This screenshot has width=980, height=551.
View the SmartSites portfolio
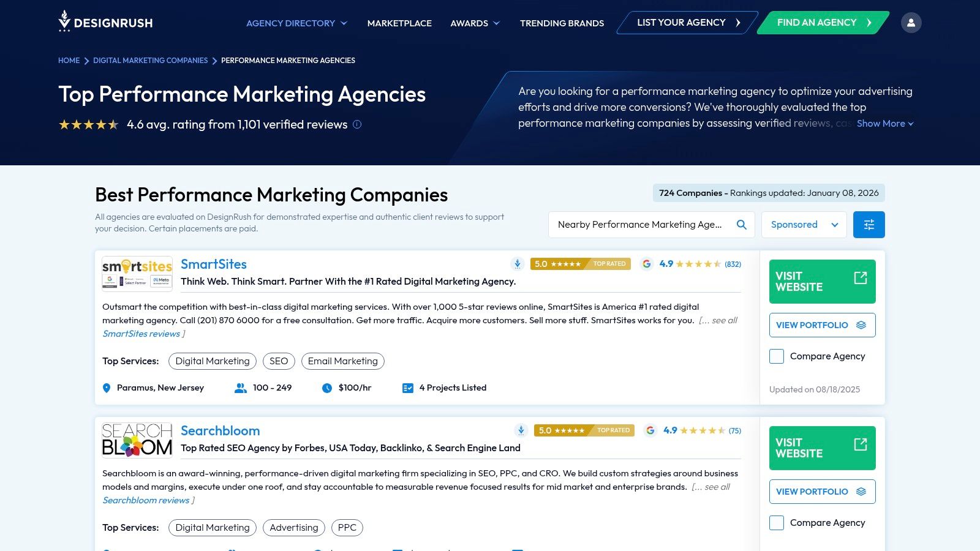823,325
